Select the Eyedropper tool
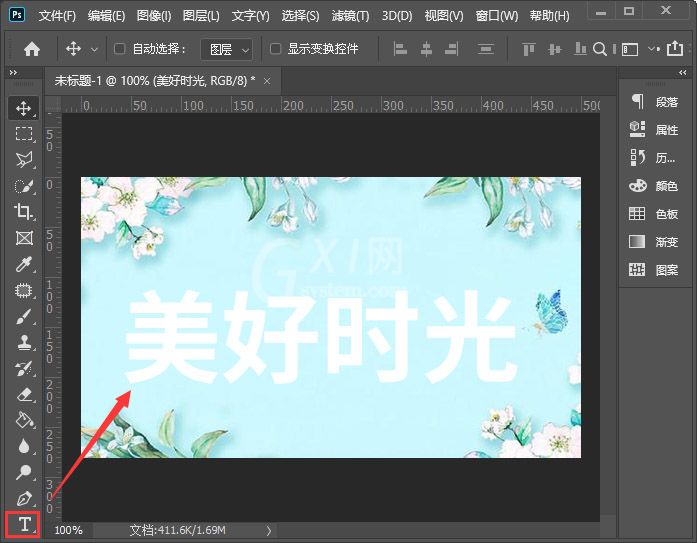Screen dimensions: 697x543 (24, 264)
